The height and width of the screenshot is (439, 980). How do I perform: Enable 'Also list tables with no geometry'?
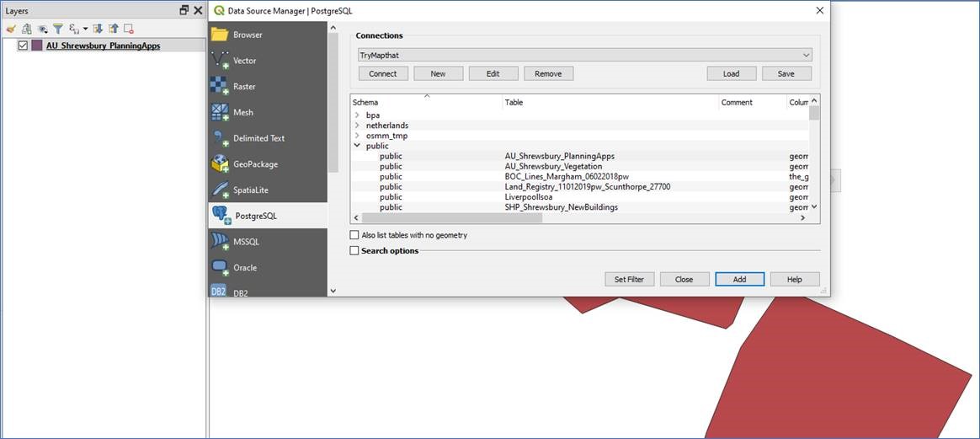[x=354, y=235]
